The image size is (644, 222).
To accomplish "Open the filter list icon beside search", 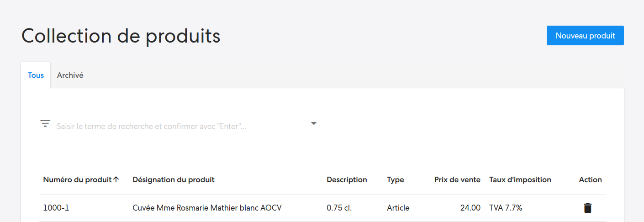I will point(45,124).
